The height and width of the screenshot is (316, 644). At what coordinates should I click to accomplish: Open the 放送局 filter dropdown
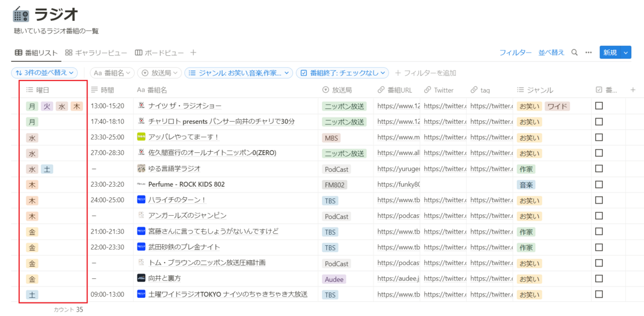[x=159, y=72]
